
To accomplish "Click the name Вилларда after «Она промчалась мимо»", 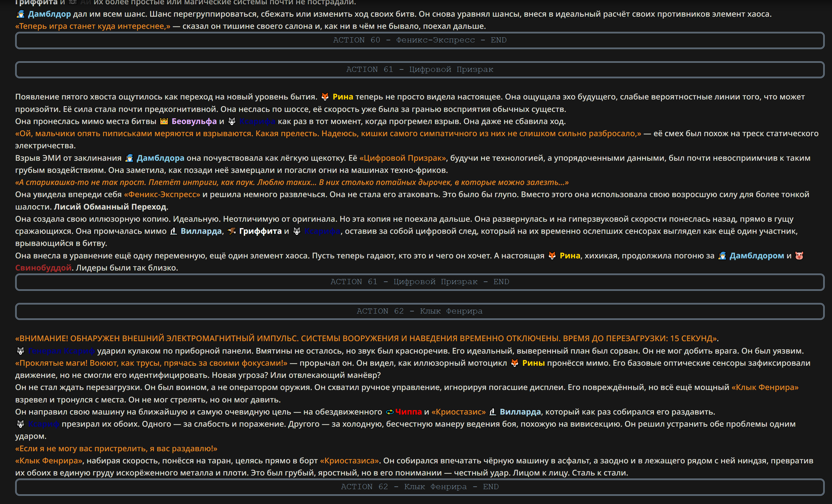I will click(x=201, y=231).
